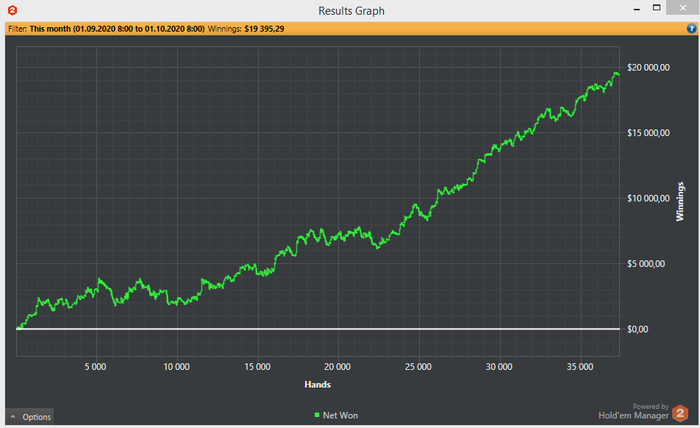The width and height of the screenshot is (700, 428).
Task: Click the 35 000 hands axis label
Action: click(x=580, y=367)
